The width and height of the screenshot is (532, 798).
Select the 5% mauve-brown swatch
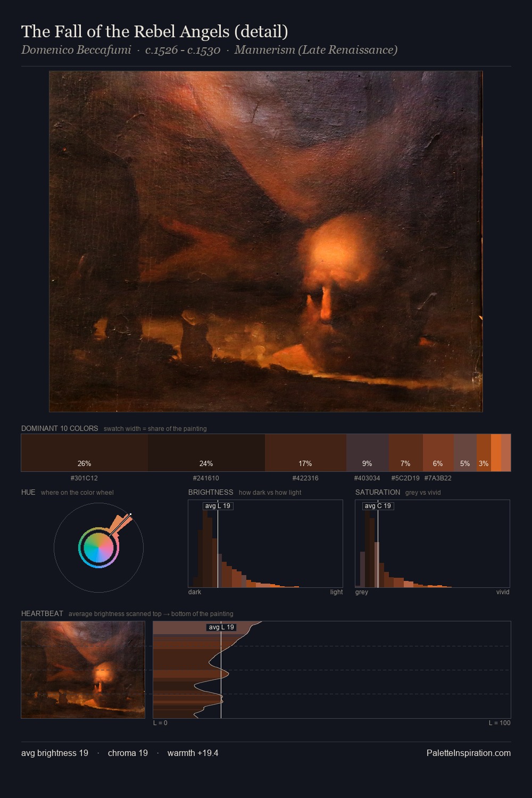coord(465,453)
